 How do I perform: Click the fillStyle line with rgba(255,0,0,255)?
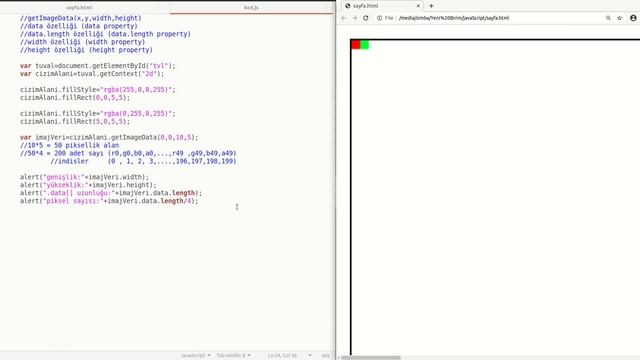[98, 90]
